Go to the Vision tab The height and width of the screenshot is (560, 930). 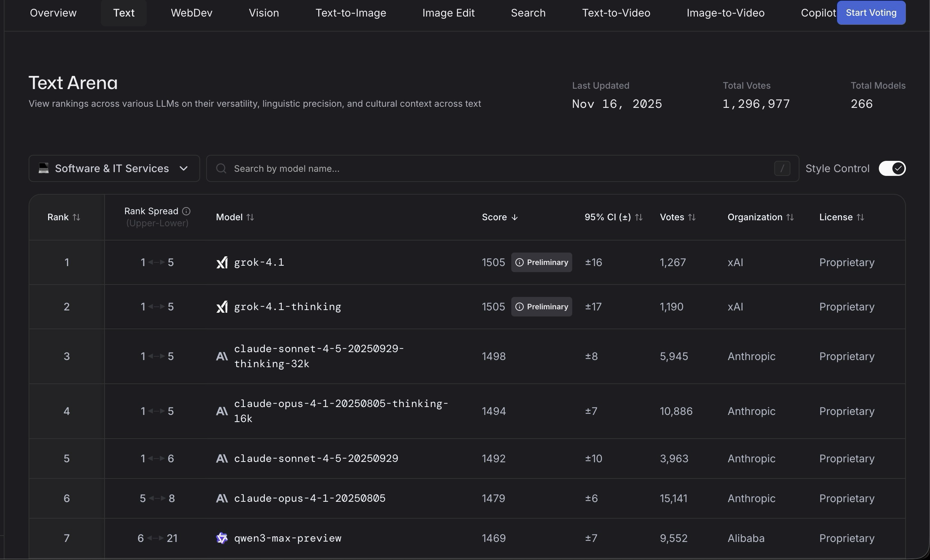264,13
